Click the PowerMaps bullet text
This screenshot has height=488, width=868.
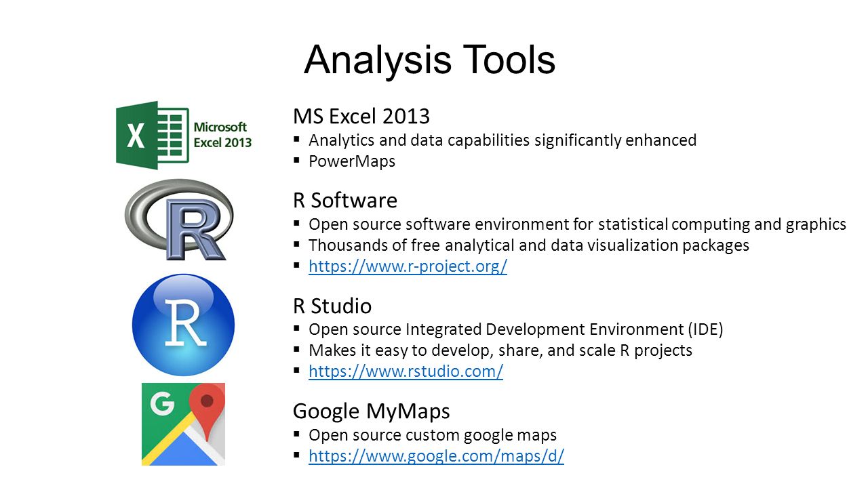click(352, 161)
